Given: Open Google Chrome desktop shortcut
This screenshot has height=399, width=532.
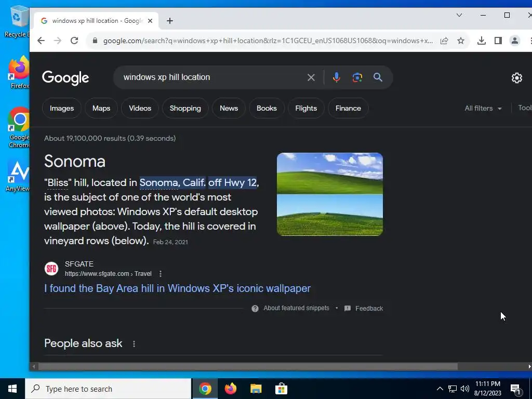Looking at the screenshot, I should tap(19, 128).
